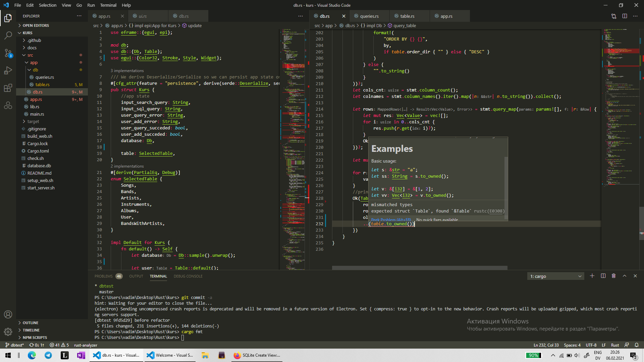
Task: Expand the .github folder
Action: [x=52, y=40]
